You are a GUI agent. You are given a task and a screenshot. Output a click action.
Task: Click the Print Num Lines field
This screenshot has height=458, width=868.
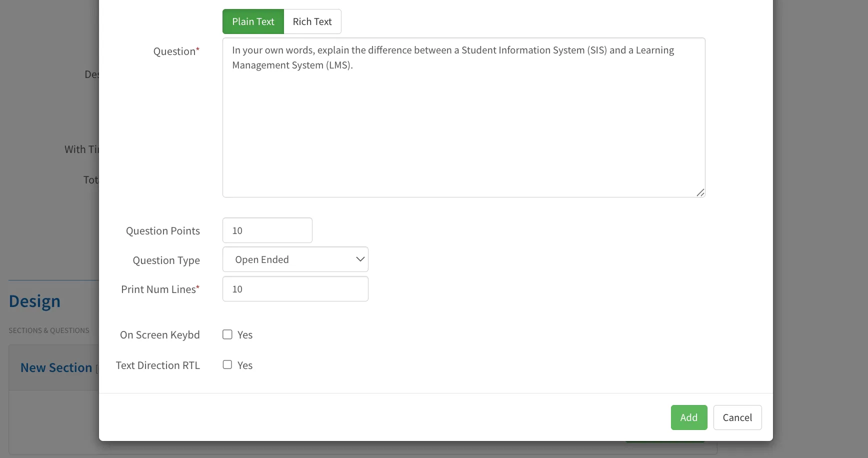[295, 289]
